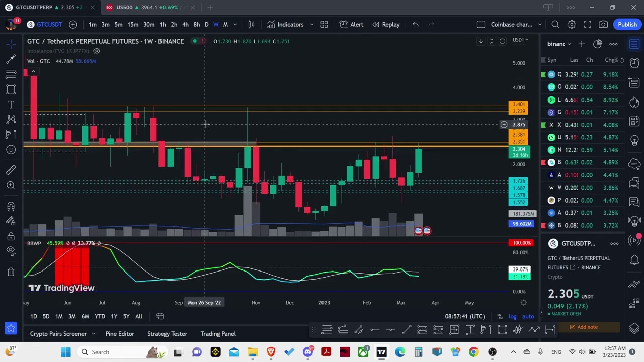Toggle percent price scale
This screenshot has width=644, height=362.
[x=500, y=316]
